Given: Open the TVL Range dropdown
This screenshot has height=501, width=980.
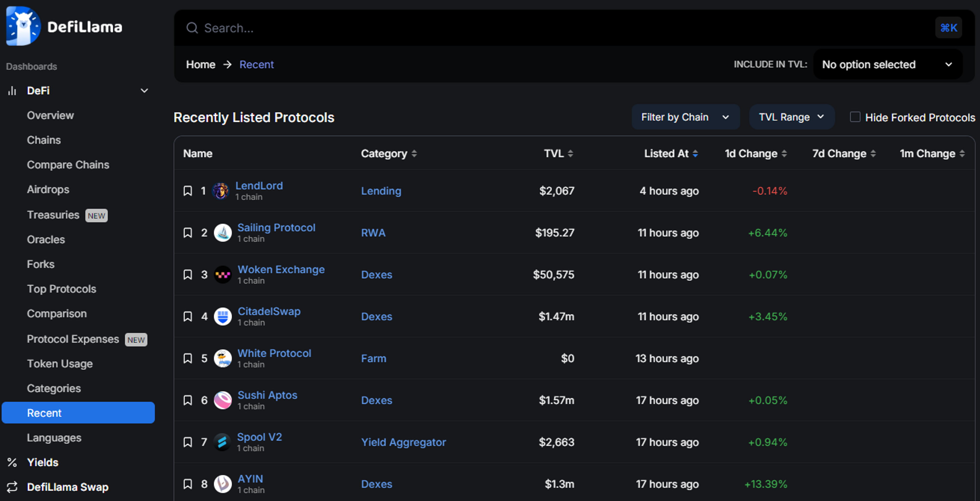Looking at the screenshot, I should click(791, 117).
